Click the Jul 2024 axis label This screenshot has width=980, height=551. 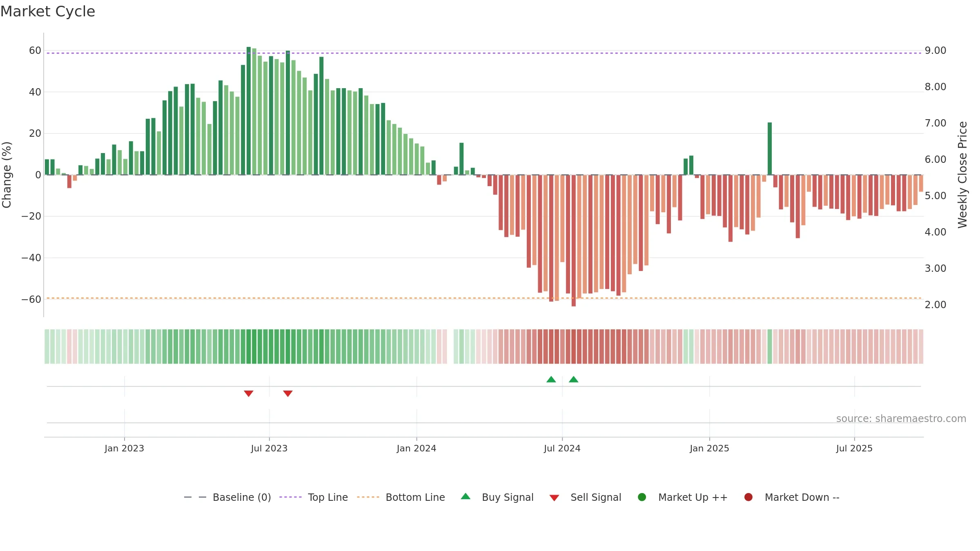point(562,449)
